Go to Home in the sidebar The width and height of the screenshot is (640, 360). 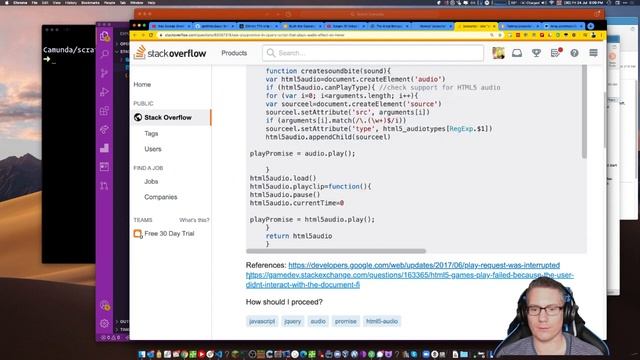tap(142, 84)
